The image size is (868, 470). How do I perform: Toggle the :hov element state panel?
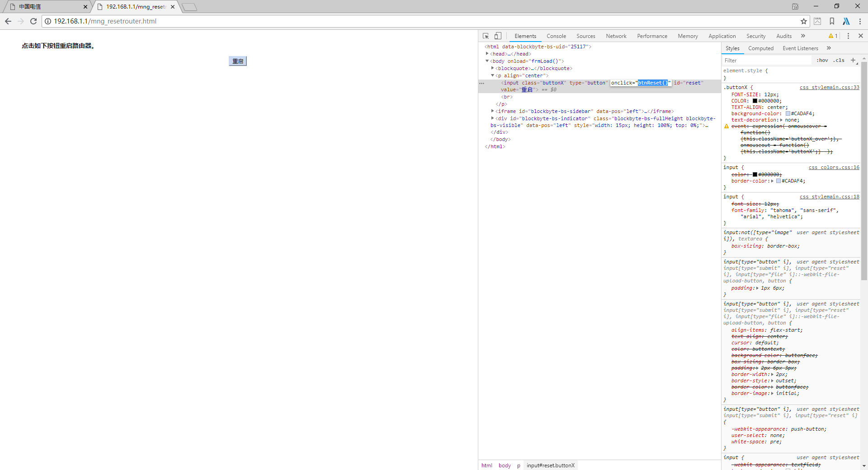click(x=822, y=61)
